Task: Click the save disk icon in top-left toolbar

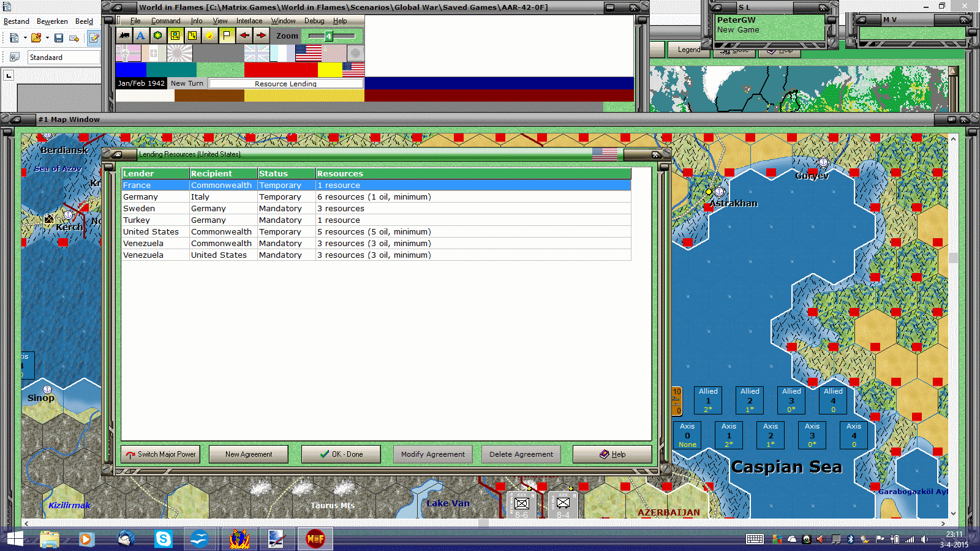Action: tap(59, 38)
